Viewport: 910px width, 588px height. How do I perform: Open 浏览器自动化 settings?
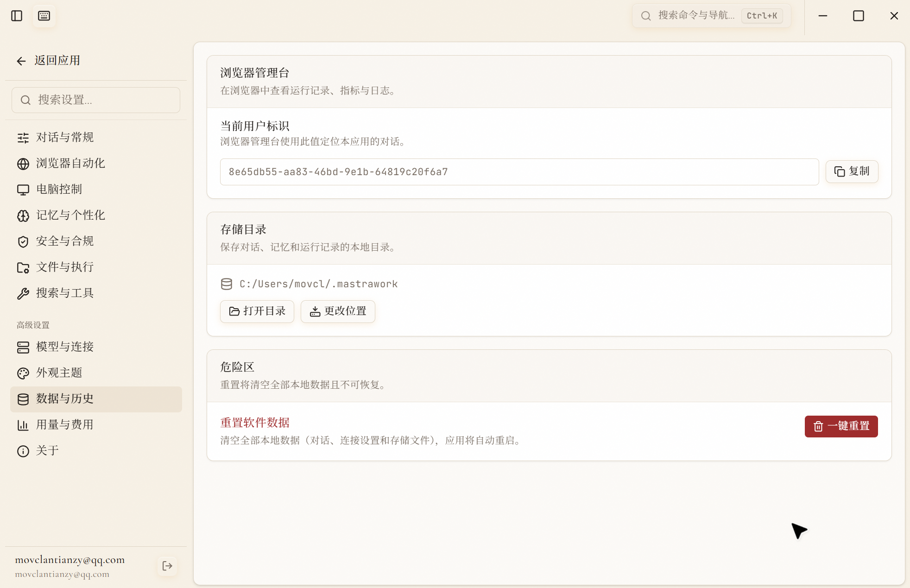96,164
